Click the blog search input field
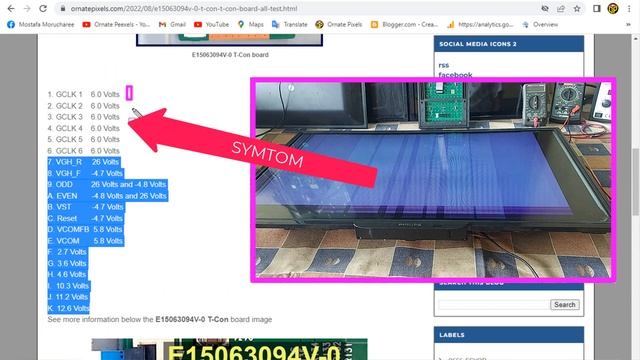The width and height of the screenshot is (640, 360). [494, 304]
